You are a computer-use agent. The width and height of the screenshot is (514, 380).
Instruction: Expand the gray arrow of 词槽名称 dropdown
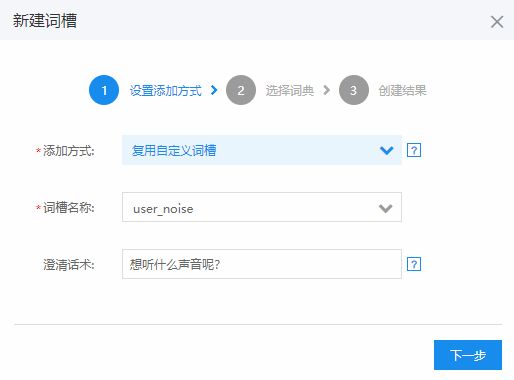[x=385, y=208]
